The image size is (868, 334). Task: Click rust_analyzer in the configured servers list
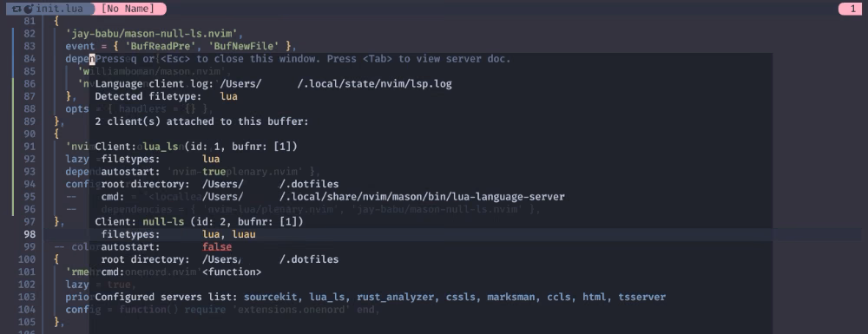pos(395,297)
